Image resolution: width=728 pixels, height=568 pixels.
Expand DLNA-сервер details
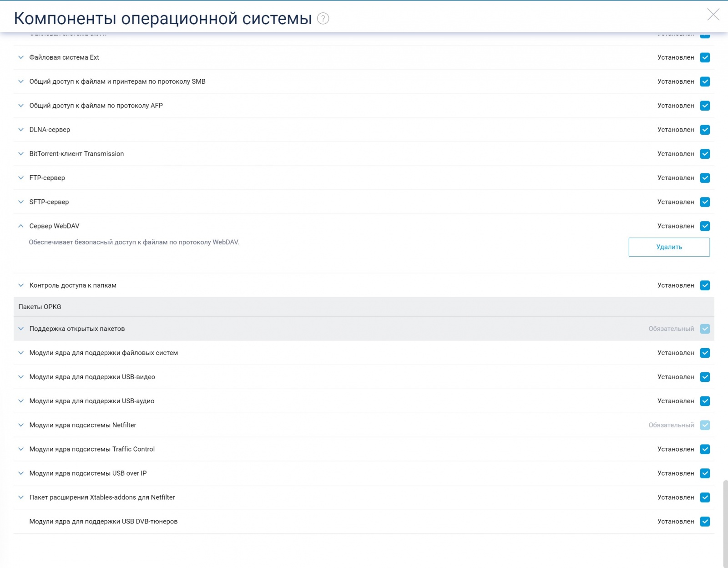tap(21, 130)
